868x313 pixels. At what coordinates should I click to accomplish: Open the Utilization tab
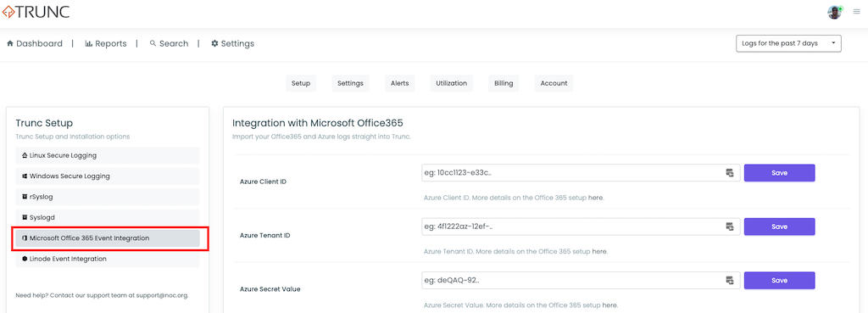(451, 83)
